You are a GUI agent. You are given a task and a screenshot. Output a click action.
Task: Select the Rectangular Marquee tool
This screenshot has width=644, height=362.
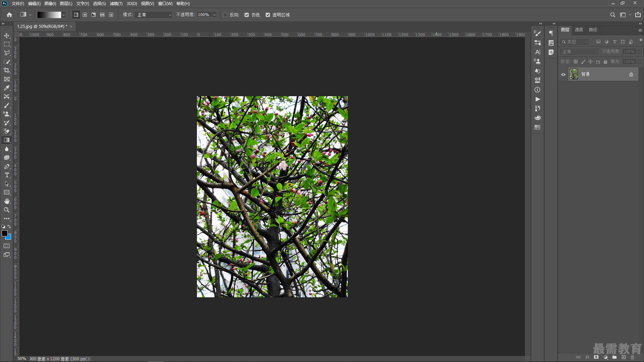click(x=7, y=44)
